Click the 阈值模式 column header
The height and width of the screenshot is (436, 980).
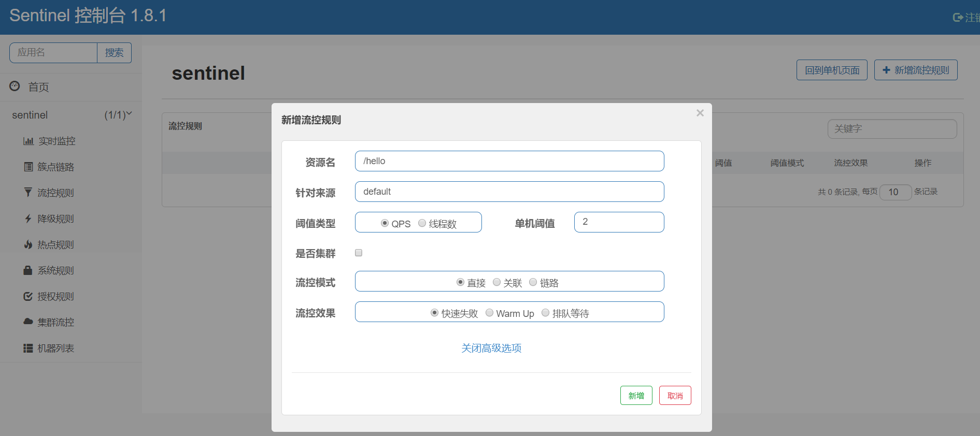pyautogui.click(x=787, y=163)
